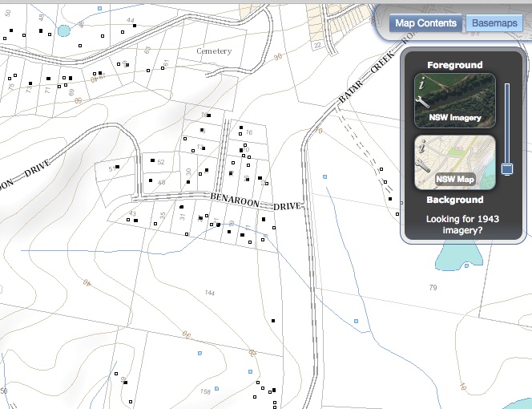Click the Batar Creek Road label
This screenshot has width=532, height=409.
click(358, 95)
